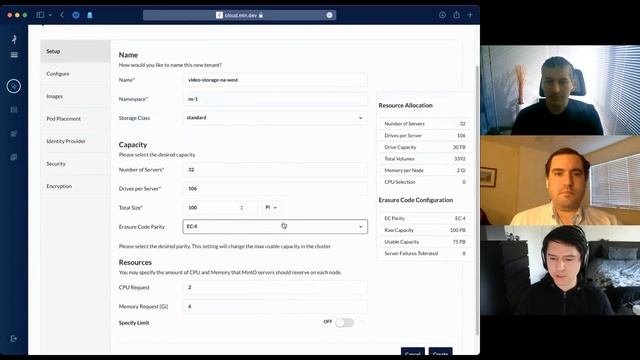Open the Encryption tab
Viewport: 640px width, 360px height.
point(75,186)
